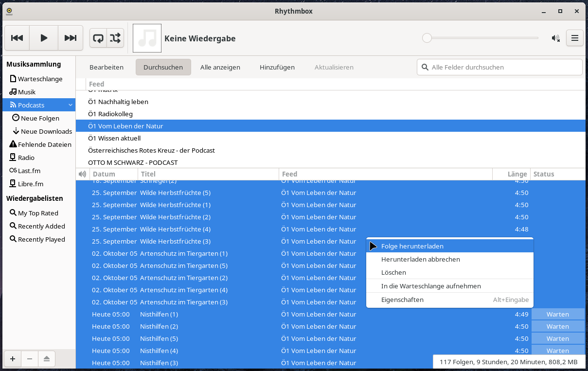Skip to the previous track
Image resolution: width=588 pixels, height=371 pixels.
(17, 38)
